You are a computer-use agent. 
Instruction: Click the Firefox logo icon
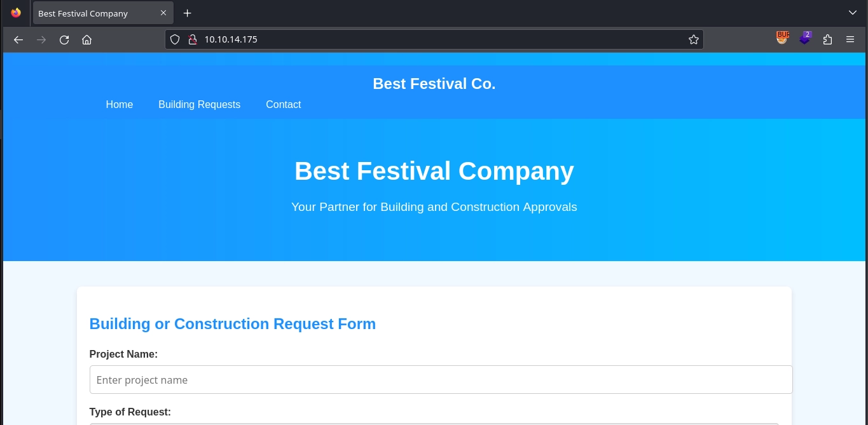point(16,13)
